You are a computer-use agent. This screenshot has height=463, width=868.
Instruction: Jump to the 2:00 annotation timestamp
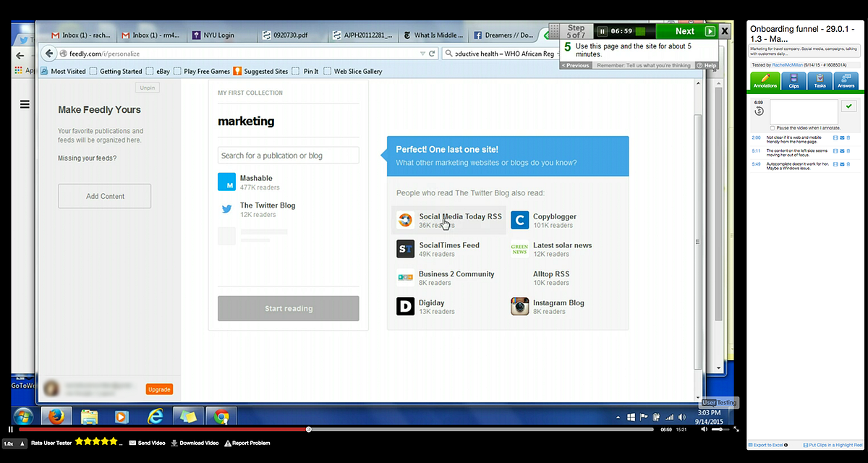756,137
